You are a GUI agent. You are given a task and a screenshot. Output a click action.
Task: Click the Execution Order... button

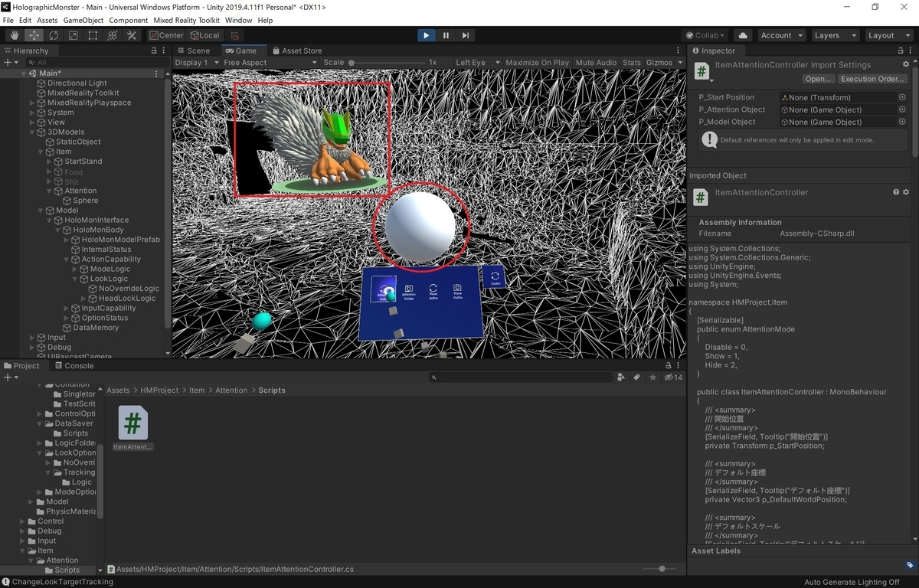click(x=873, y=79)
